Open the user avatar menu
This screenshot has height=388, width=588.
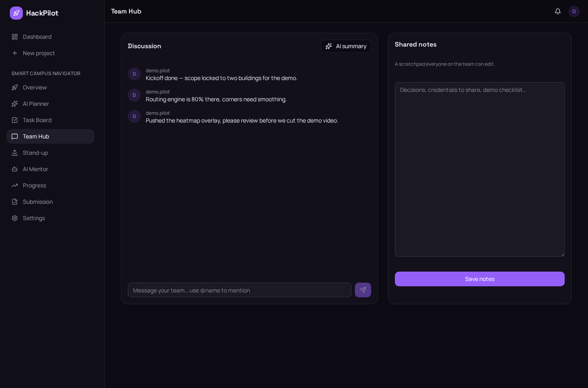[574, 11]
